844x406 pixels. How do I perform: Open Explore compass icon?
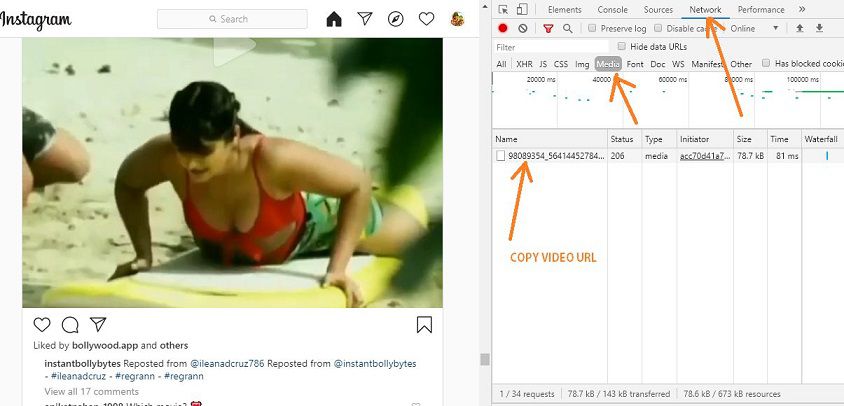[x=395, y=19]
